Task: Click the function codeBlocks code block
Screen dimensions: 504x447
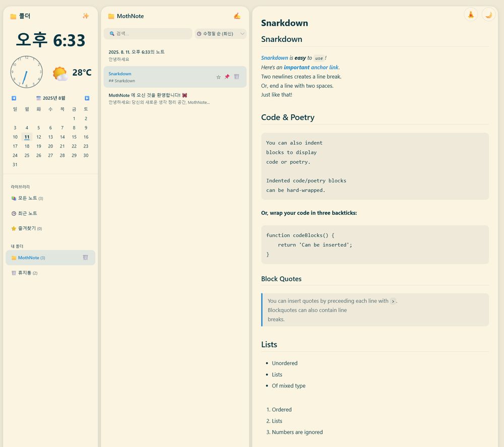Action: (x=375, y=245)
